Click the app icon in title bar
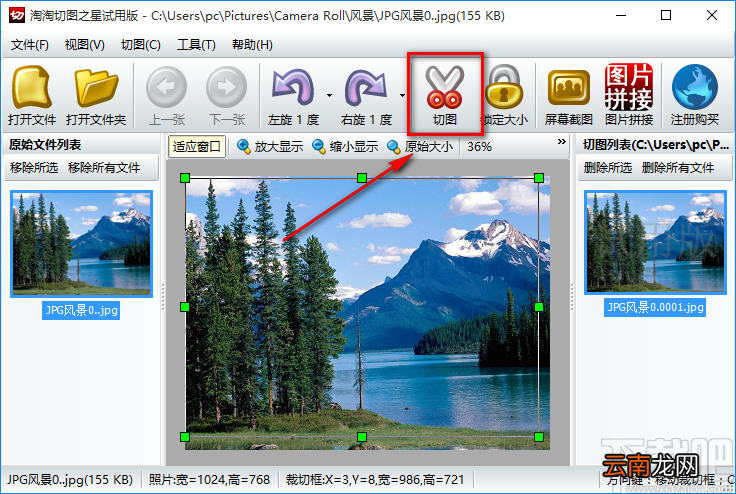This screenshot has height=494, width=736. pyautogui.click(x=16, y=15)
